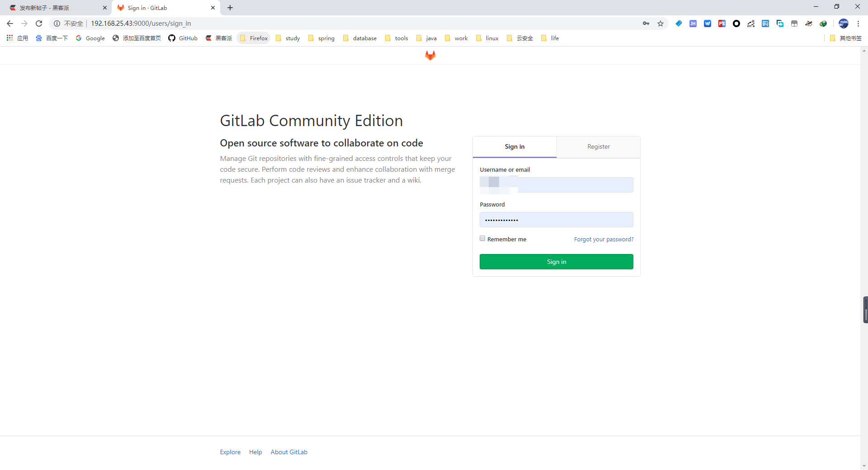
Task: Expand the 其他书签 bookmarks folder
Action: pos(845,38)
